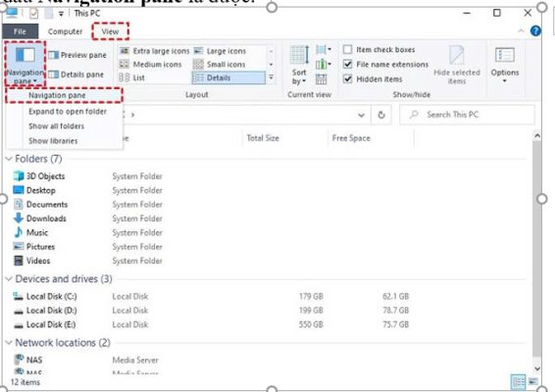This screenshot has width=555, height=392.
Task: Click the This PC icon in title bar
Action: pos(12,14)
